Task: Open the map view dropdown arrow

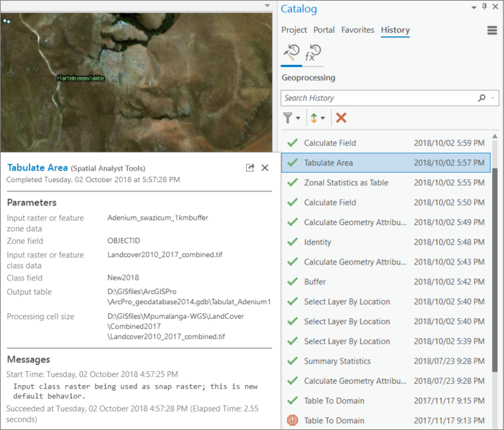Action: 267,5
